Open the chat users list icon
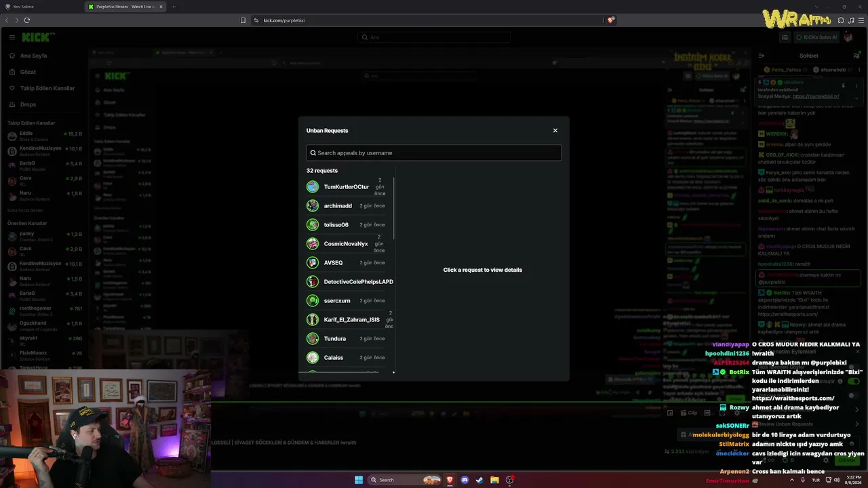The width and height of the screenshot is (868, 488). 856,56
